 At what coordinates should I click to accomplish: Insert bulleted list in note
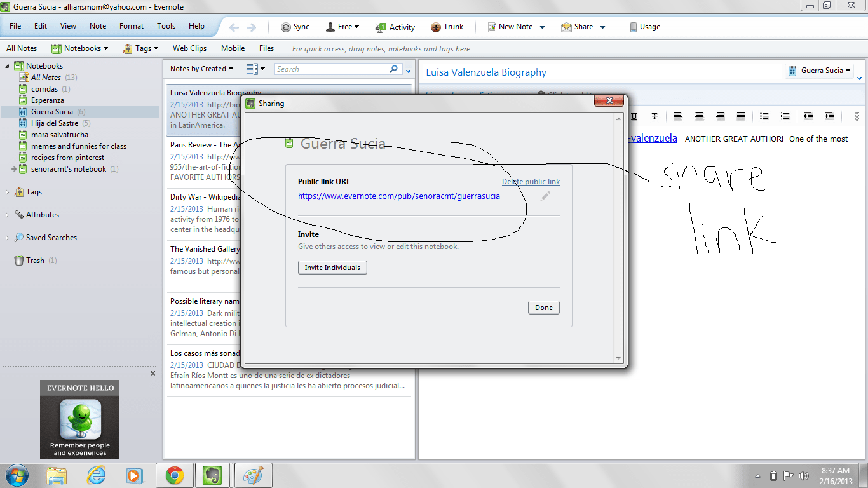[x=764, y=116]
